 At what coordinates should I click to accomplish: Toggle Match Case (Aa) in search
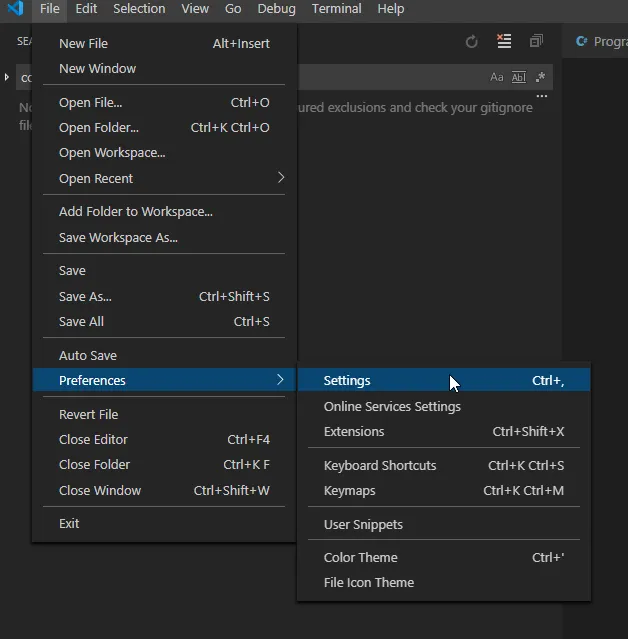point(496,77)
